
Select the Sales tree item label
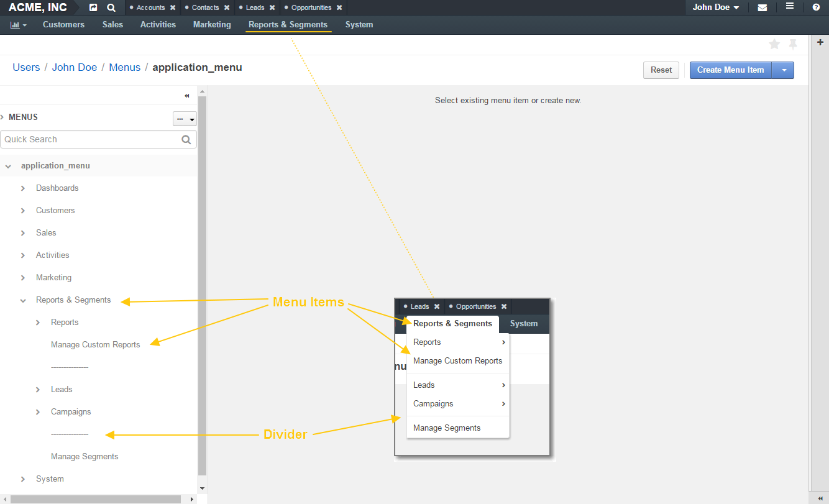point(46,233)
